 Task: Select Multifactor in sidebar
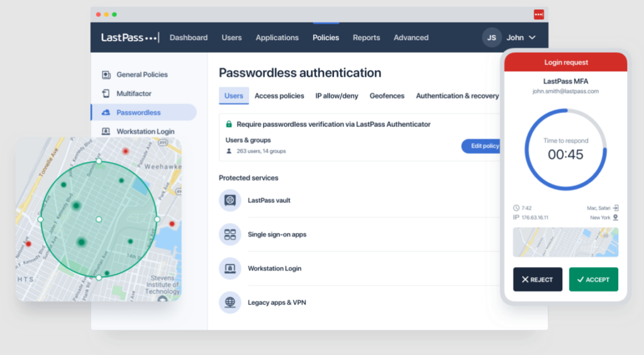coord(134,94)
